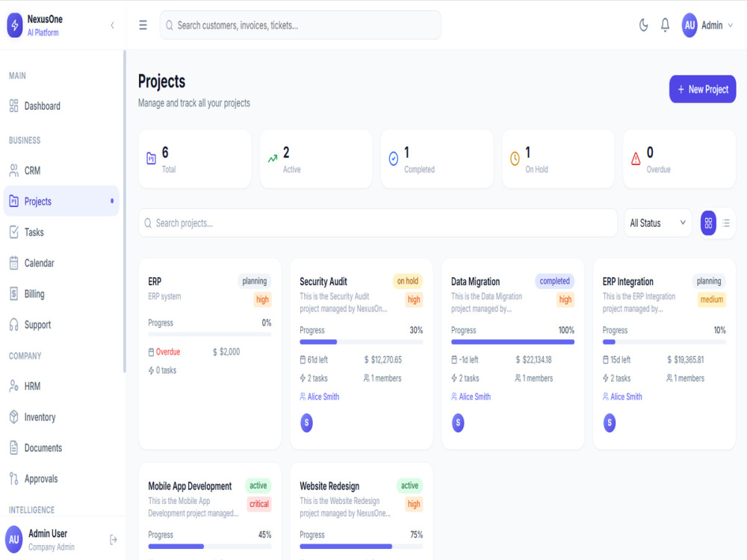
Task: Open the Data Migration project title
Action: pyautogui.click(x=475, y=281)
